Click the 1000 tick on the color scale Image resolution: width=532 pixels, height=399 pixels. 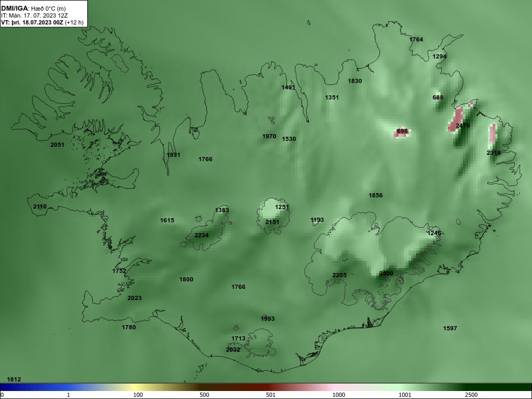pyautogui.click(x=338, y=395)
